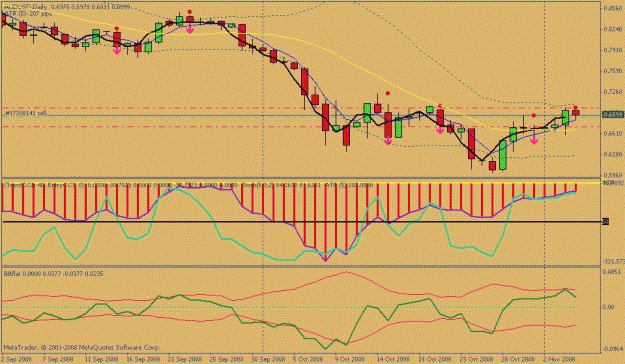Viewport: 625px width, 364px height.
Task: Click the 30 Sep 2008 date label
Action: coord(267,359)
